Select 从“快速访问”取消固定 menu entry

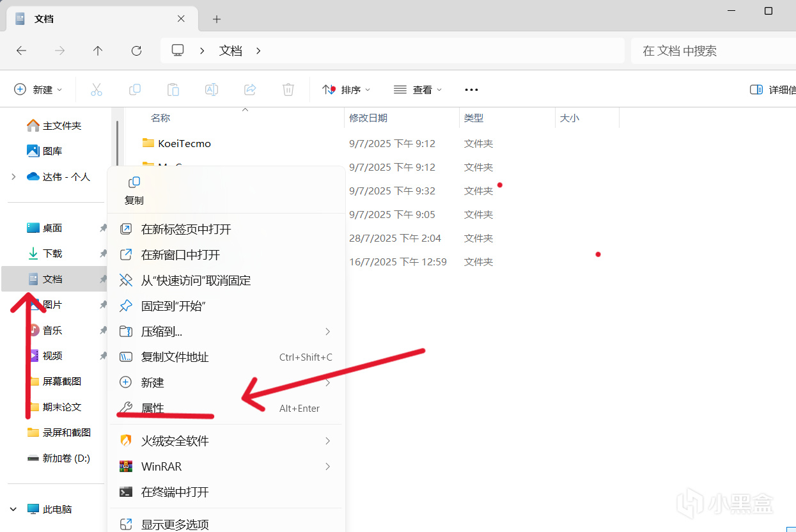pyautogui.click(x=226, y=280)
